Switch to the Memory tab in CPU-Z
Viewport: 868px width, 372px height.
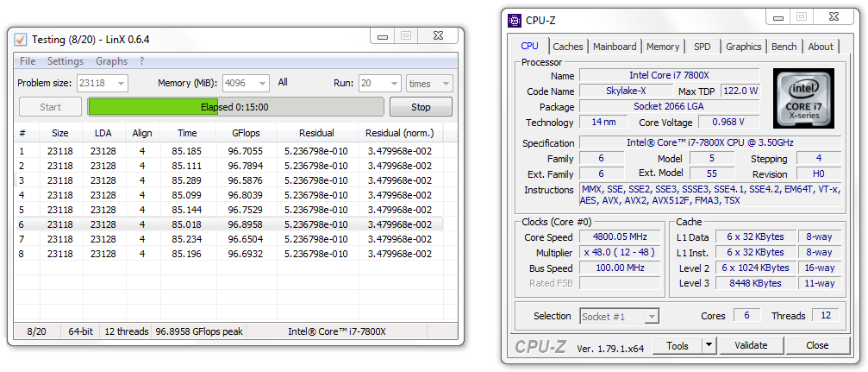[663, 47]
